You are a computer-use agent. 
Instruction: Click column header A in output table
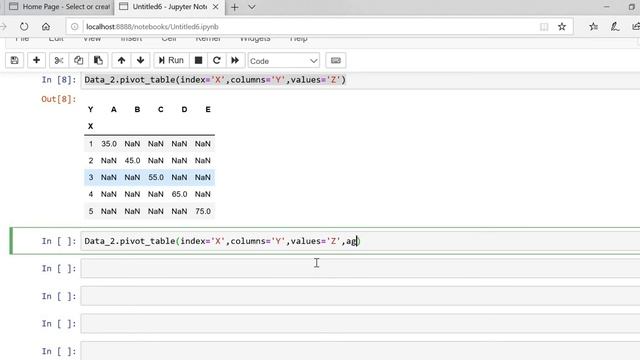pos(113,109)
